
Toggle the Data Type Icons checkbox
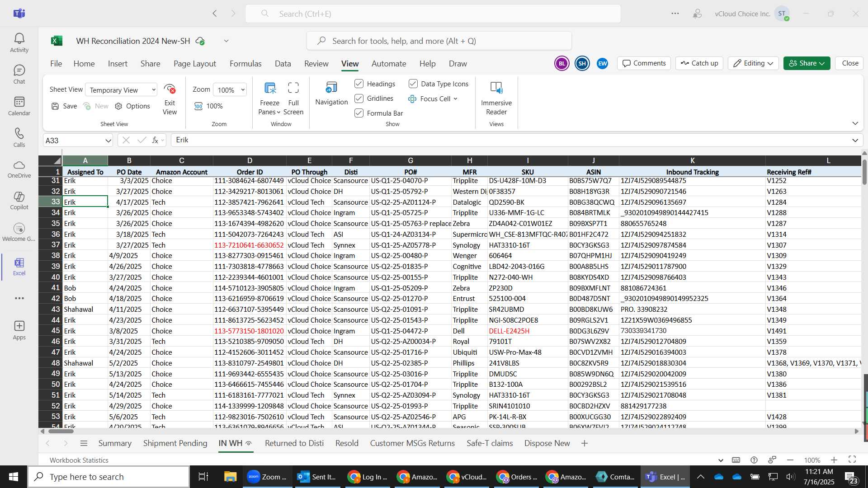pos(413,84)
